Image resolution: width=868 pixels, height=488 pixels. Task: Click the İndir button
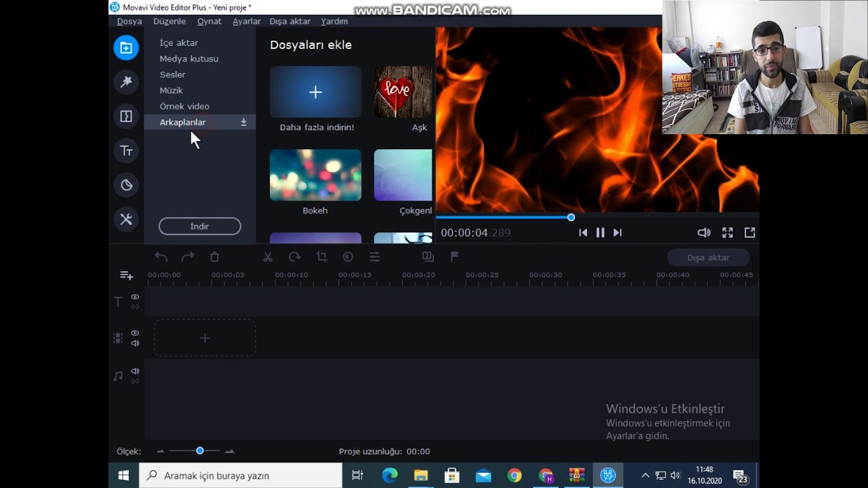(x=200, y=226)
